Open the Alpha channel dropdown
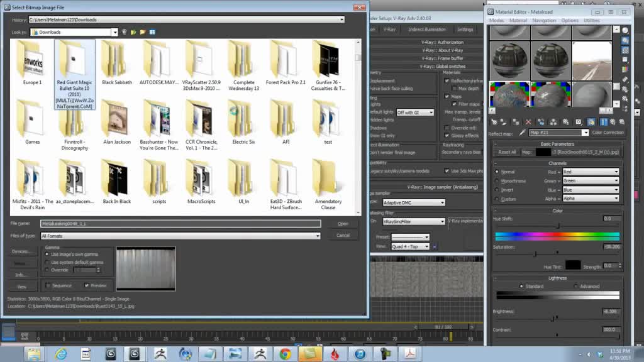 (x=616, y=199)
